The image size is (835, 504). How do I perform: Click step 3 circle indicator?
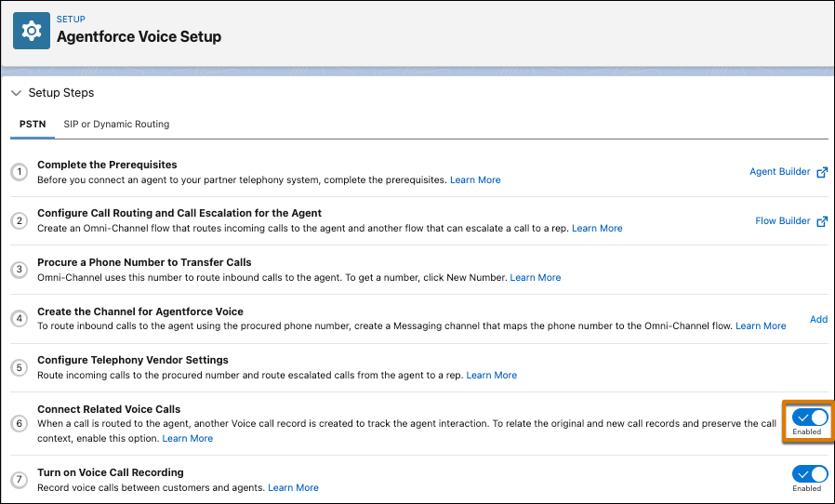click(x=20, y=270)
